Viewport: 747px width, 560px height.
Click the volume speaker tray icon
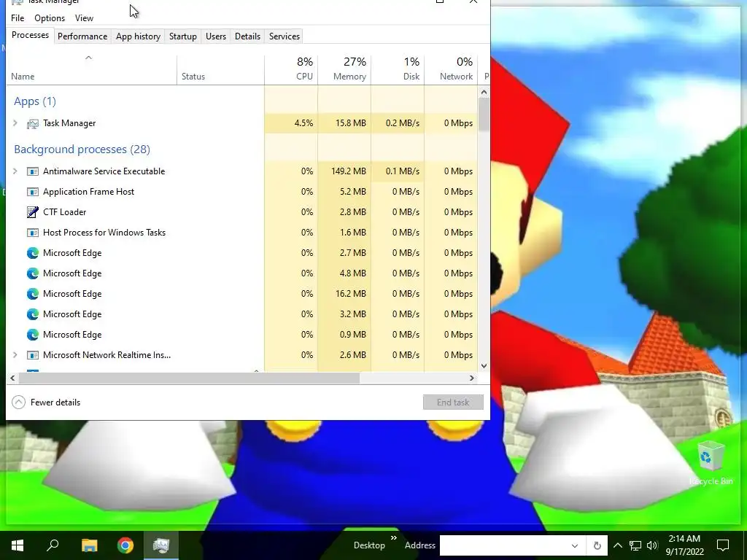(652, 545)
